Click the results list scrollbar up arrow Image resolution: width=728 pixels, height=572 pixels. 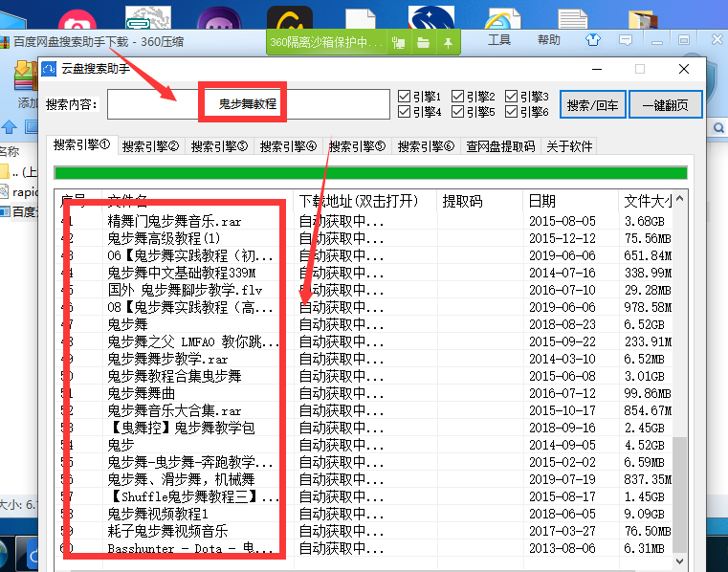pyautogui.click(x=678, y=201)
